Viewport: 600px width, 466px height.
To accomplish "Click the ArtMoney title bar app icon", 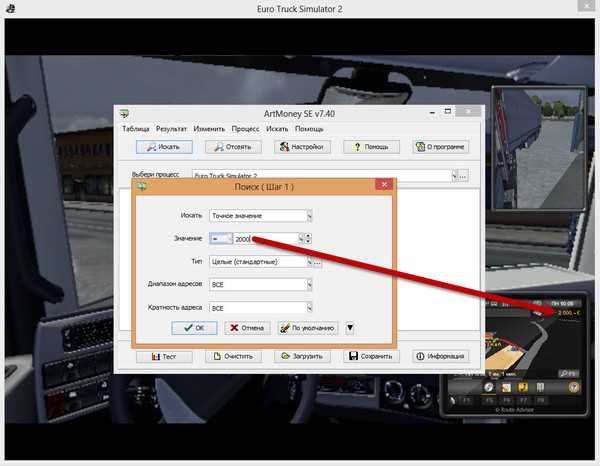I will [124, 114].
